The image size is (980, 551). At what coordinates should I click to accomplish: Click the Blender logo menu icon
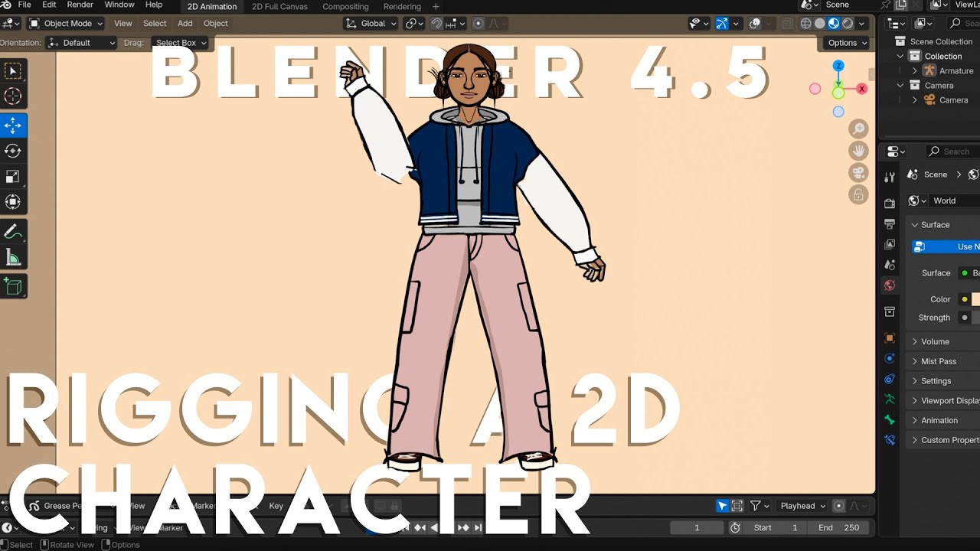(5, 5)
